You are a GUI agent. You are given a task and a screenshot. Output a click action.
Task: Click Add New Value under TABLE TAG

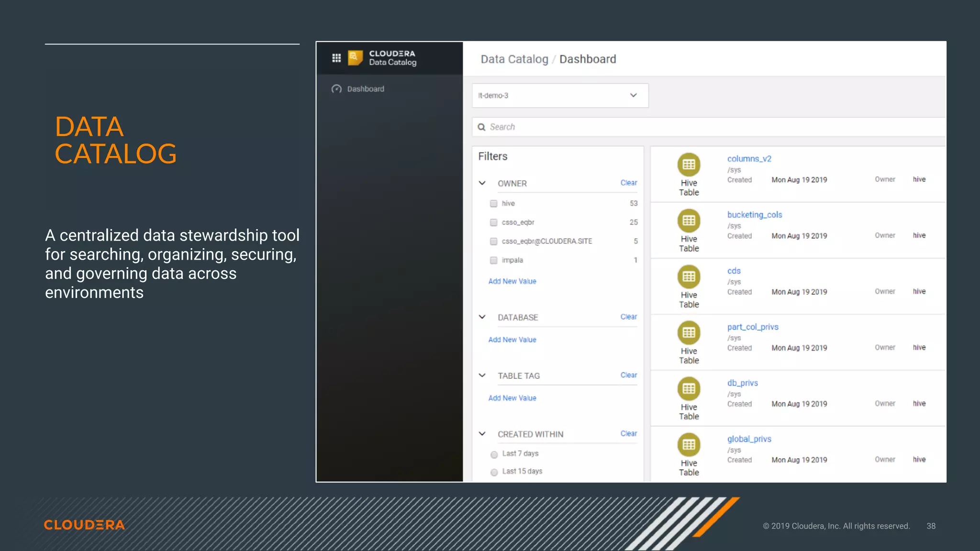(512, 398)
